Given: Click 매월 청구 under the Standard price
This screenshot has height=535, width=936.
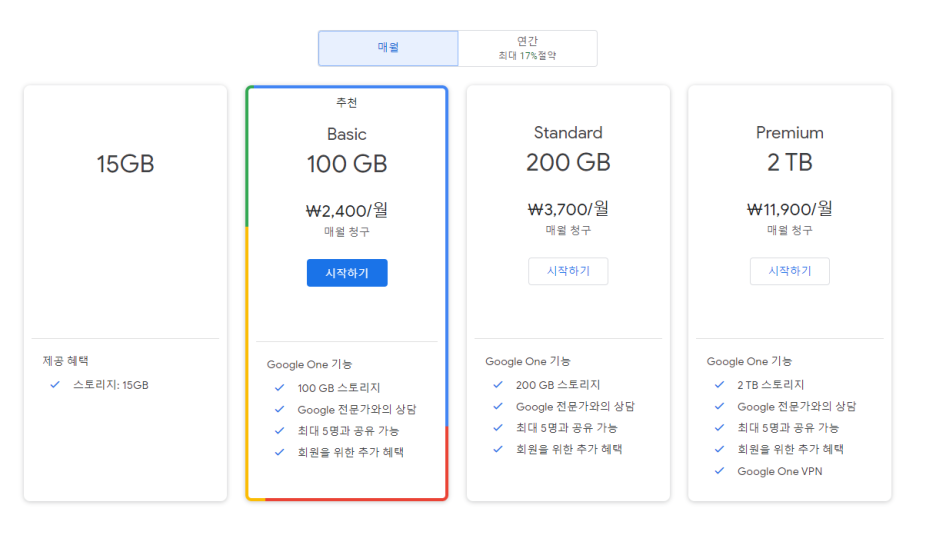Looking at the screenshot, I should click(568, 230).
